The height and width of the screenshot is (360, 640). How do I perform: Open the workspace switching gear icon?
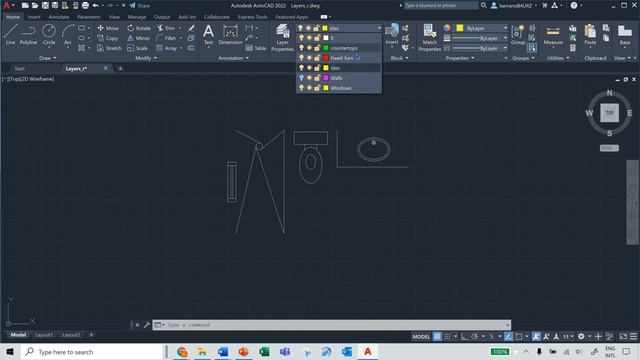tap(581, 336)
